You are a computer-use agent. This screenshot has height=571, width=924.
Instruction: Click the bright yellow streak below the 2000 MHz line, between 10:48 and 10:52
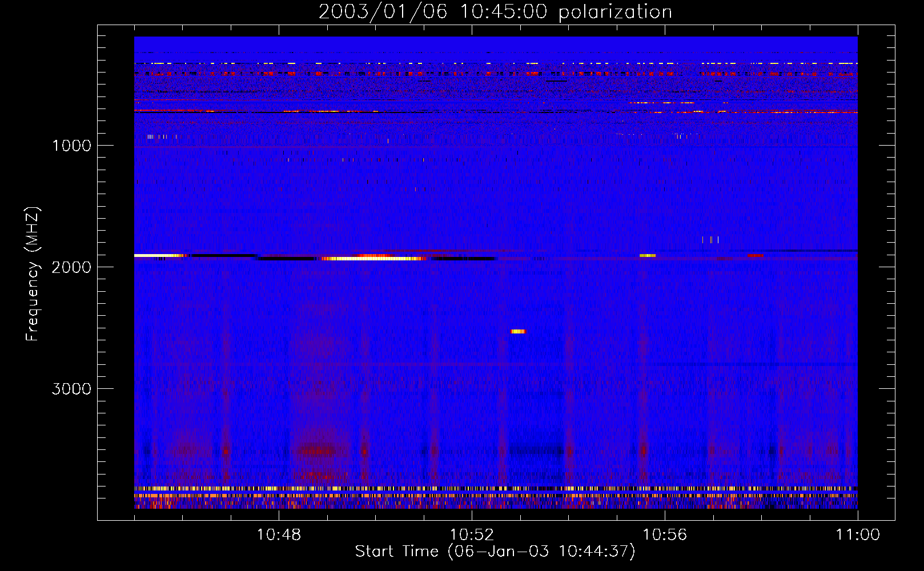(374, 259)
